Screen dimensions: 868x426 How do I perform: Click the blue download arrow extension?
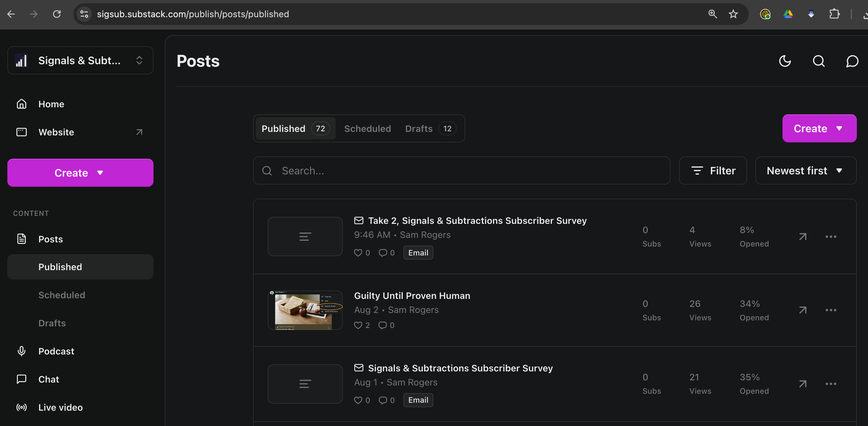[811, 14]
